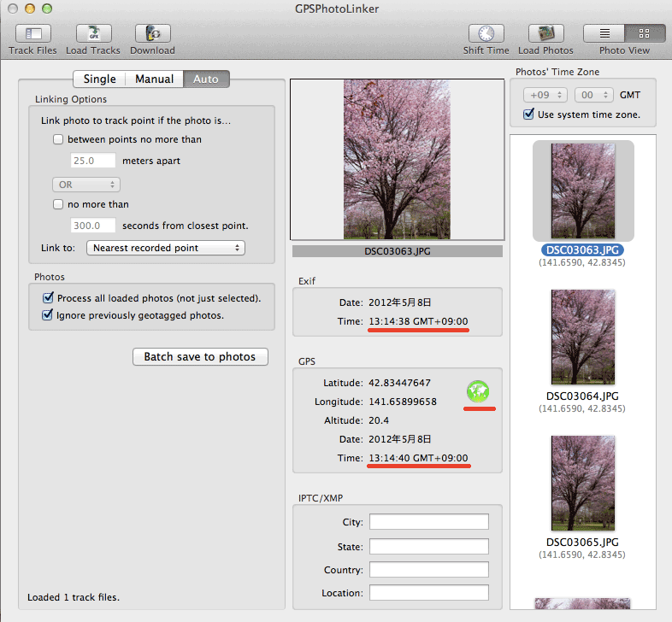Select the Auto tab
672x622 pixels.
coord(206,79)
